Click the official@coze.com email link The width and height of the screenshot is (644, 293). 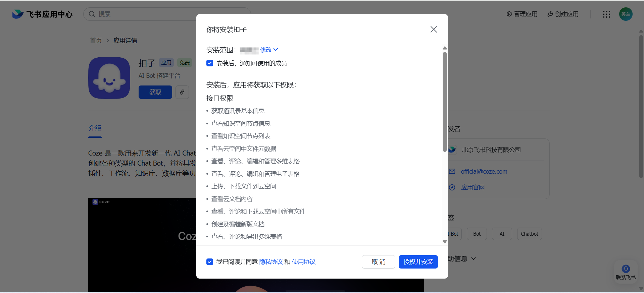coord(484,172)
